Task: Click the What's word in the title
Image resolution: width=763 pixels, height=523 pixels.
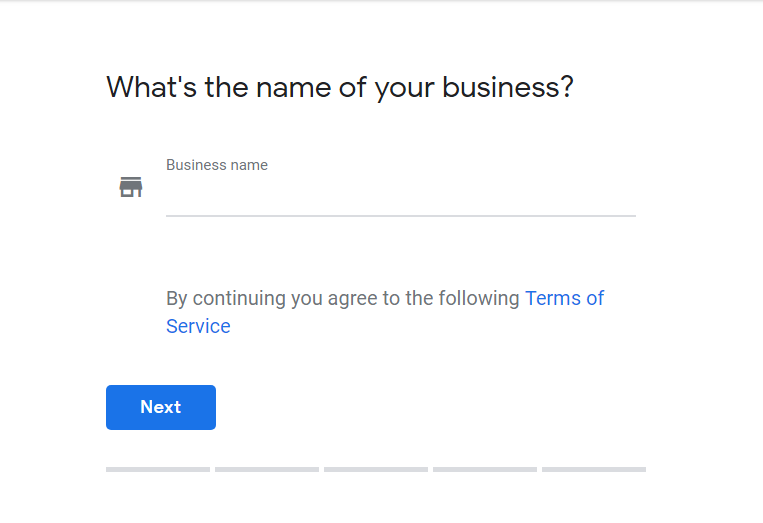Action: [x=152, y=87]
